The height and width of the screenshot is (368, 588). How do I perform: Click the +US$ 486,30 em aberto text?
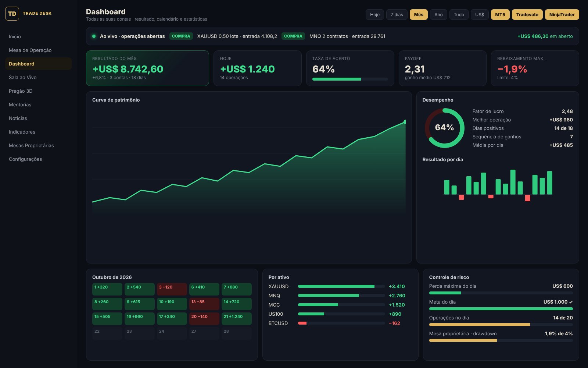click(x=545, y=36)
